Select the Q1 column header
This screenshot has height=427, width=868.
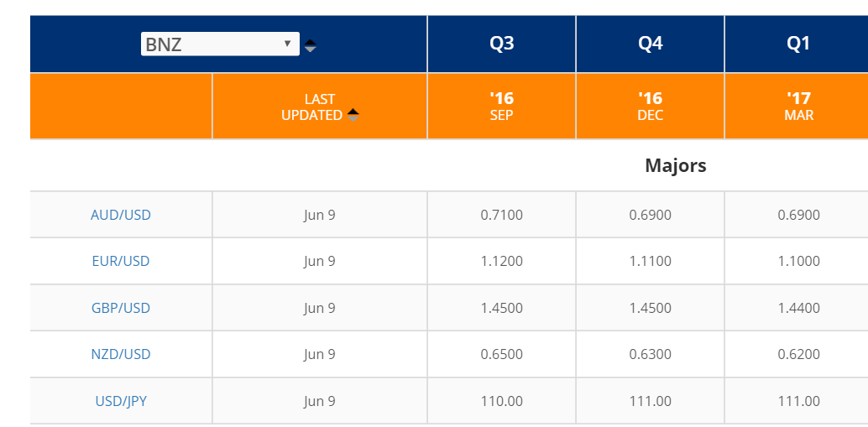(x=797, y=44)
